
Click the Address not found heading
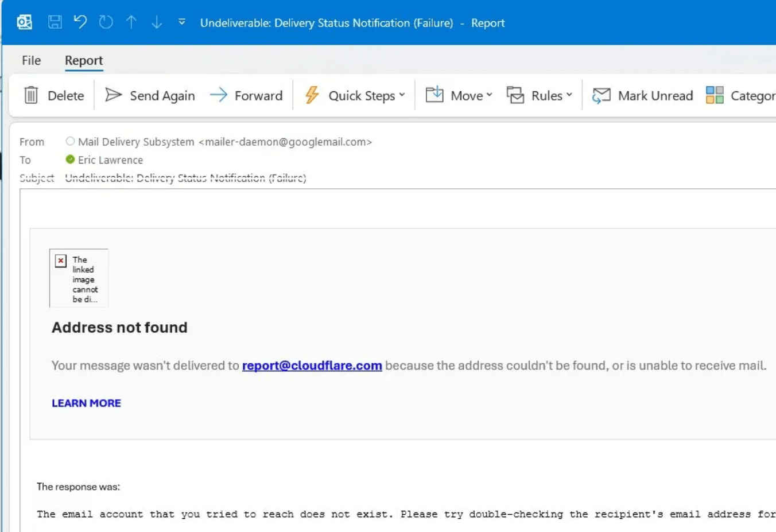119,327
